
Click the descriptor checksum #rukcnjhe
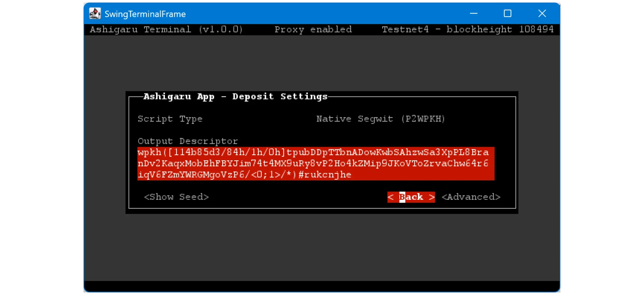[325, 175]
